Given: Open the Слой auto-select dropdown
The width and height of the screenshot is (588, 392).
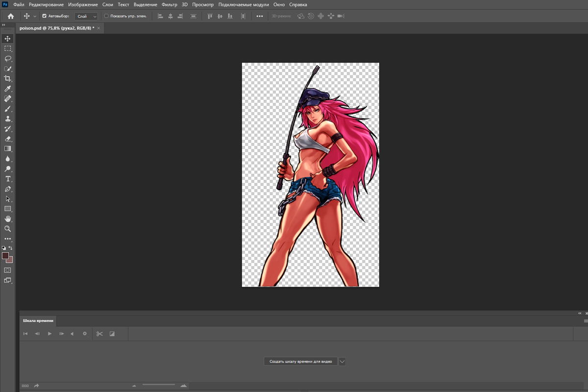Looking at the screenshot, I should tap(86, 16).
